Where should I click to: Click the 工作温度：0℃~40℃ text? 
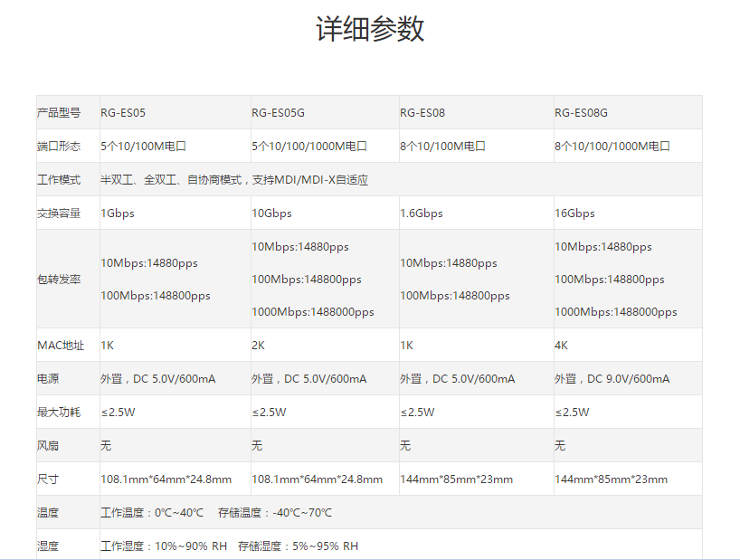click(152, 513)
